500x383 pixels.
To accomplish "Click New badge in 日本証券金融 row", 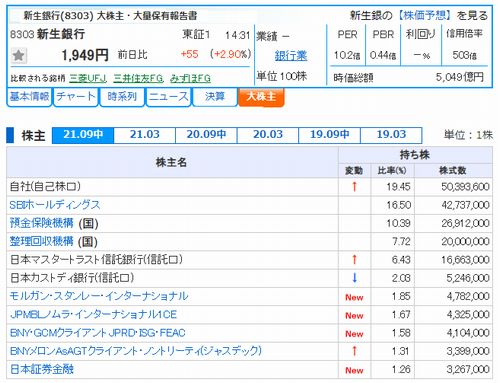I will 354,370.
